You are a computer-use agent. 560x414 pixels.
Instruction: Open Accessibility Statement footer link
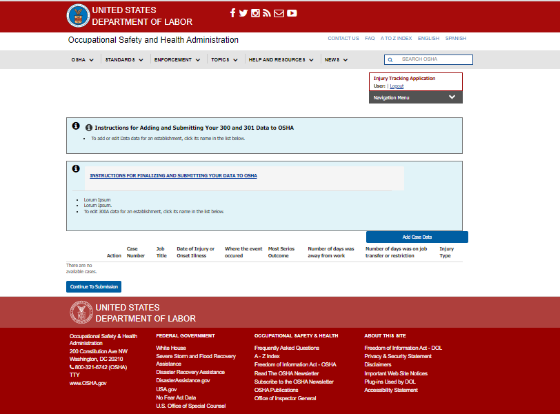click(391, 390)
